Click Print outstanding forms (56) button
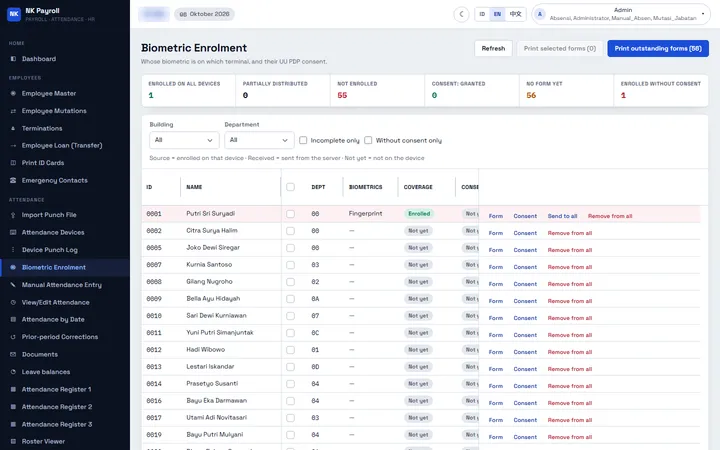The image size is (720, 450). [658, 48]
